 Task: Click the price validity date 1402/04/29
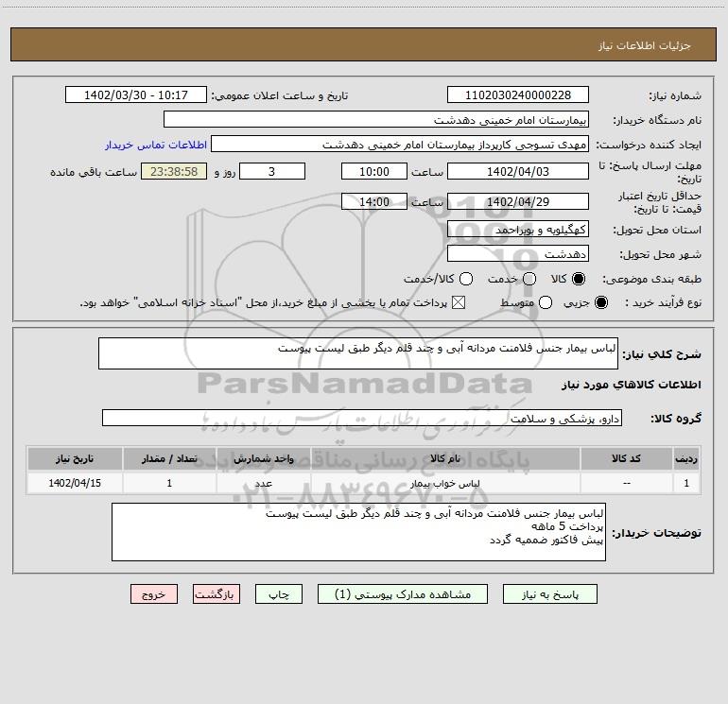click(x=518, y=201)
